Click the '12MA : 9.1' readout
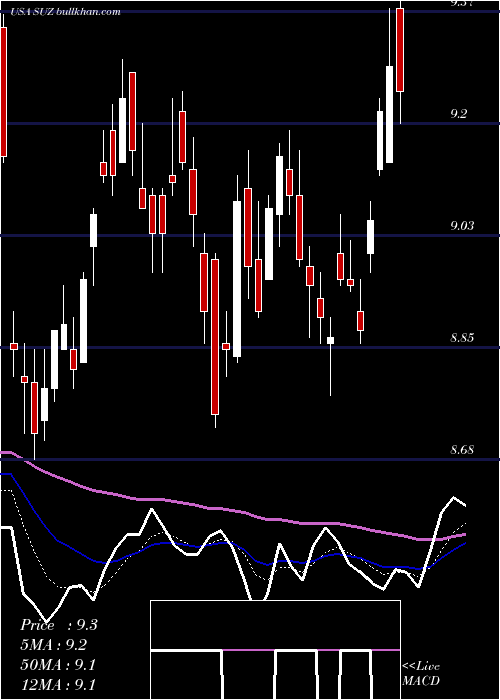Viewport: 500px width, 700px height. [58, 685]
